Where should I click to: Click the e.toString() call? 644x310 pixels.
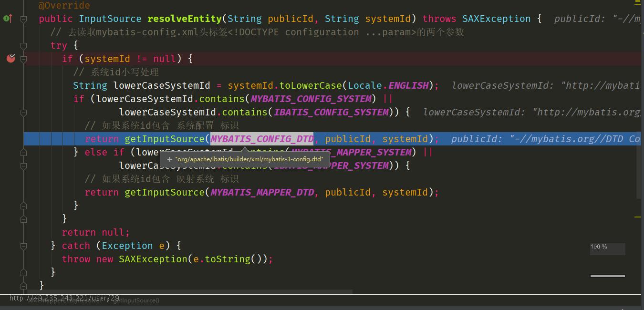pos(230,259)
